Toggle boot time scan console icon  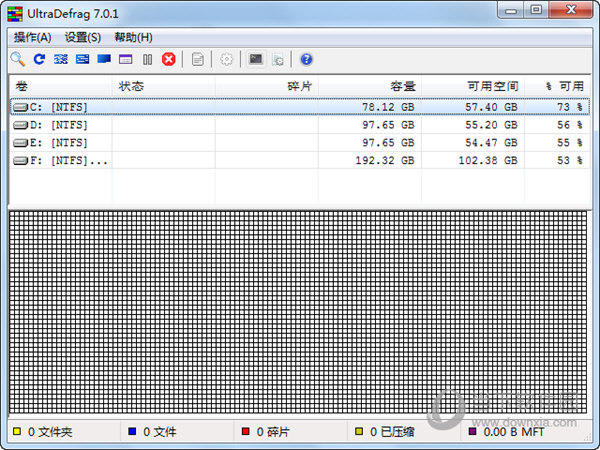pyautogui.click(x=256, y=59)
